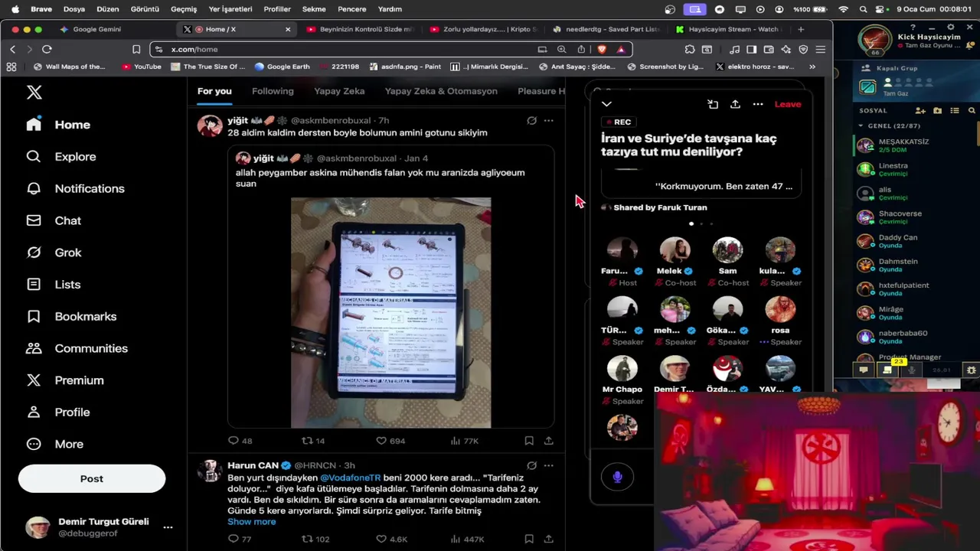Open the YouTube bookmark
This screenshot has height=551, width=980.
pos(142,67)
